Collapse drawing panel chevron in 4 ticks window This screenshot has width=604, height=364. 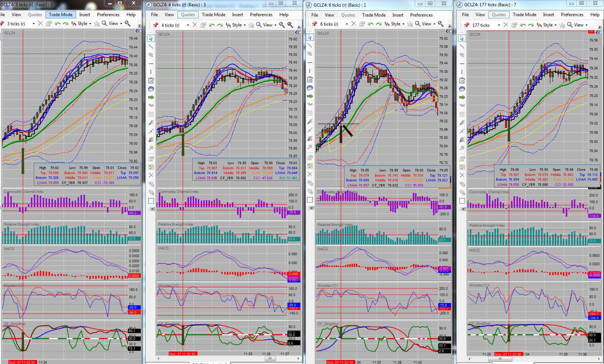[x=298, y=32]
